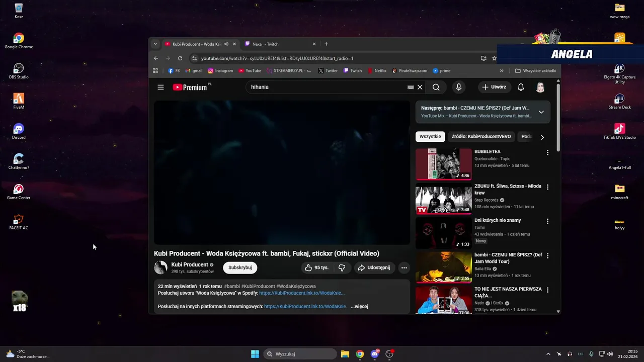
Task: Reload the page in Chrome
Action: (180, 58)
